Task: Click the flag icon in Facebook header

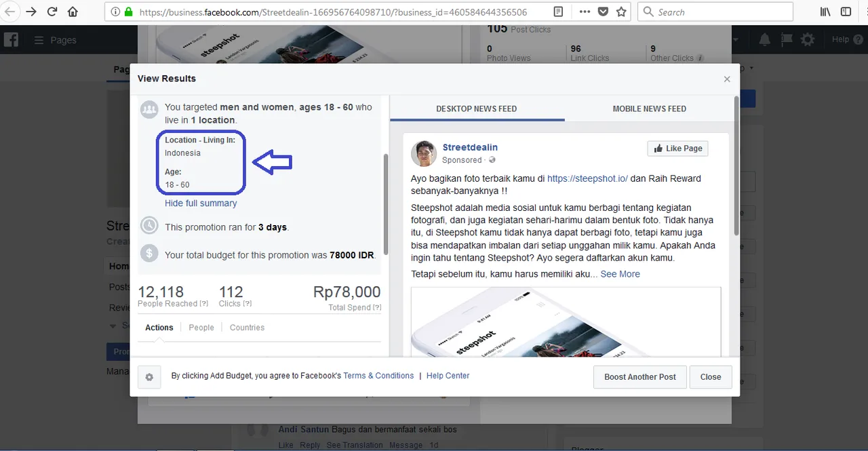Action: pyautogui.click(x=787, y=40)
